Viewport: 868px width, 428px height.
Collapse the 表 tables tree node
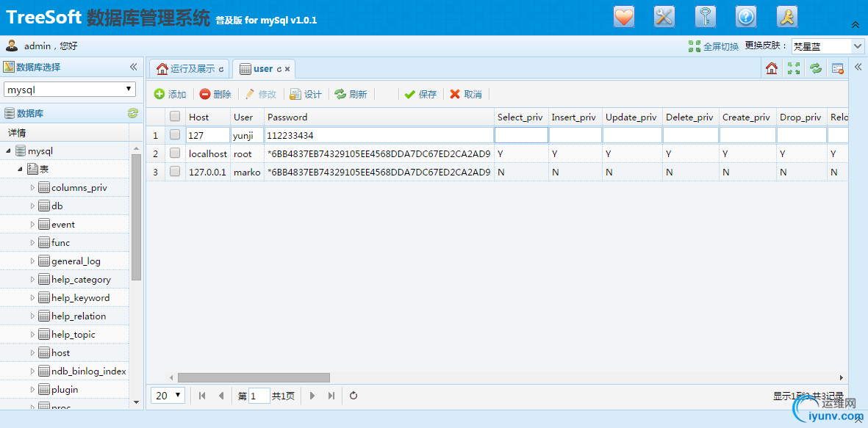coord(20,169)
